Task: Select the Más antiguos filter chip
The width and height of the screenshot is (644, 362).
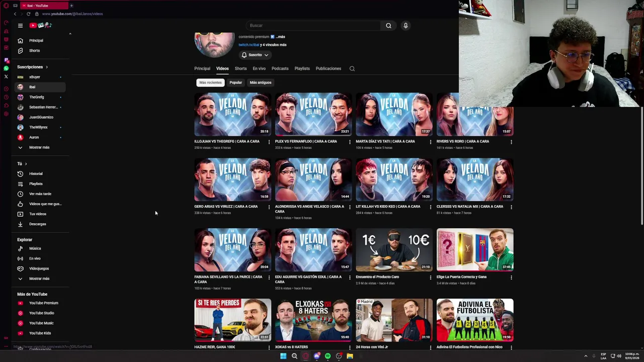Action: [261, 82]
